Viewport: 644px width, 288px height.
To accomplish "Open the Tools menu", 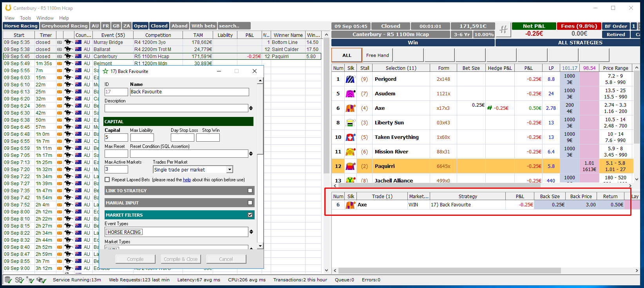I will (25, 18).
